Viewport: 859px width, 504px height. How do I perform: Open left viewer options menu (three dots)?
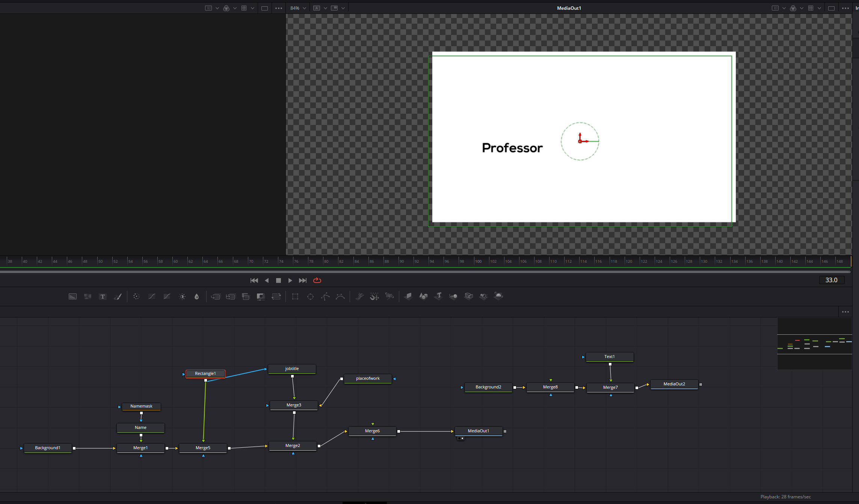click(279, 8)
